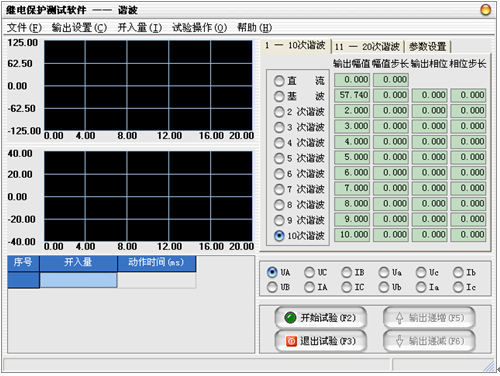Select the IA channel radio button
The width and height of the screenshot is (500, 376).
point(309,287)
